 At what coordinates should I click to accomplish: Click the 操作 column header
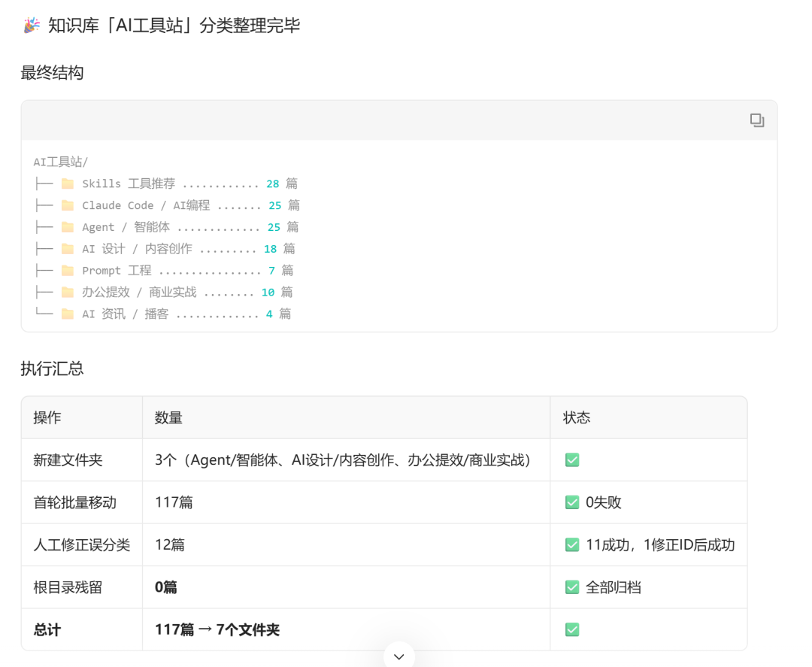[x=47, y=417]
